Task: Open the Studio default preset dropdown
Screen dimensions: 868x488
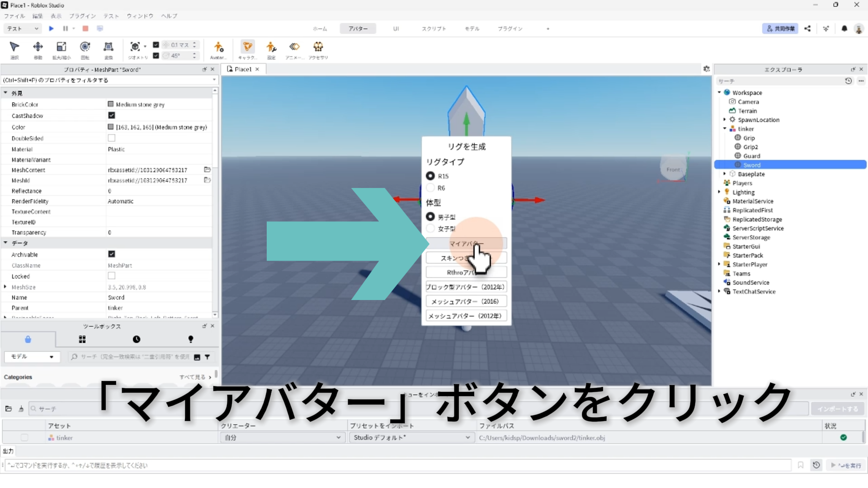Action: coord(411,437)
